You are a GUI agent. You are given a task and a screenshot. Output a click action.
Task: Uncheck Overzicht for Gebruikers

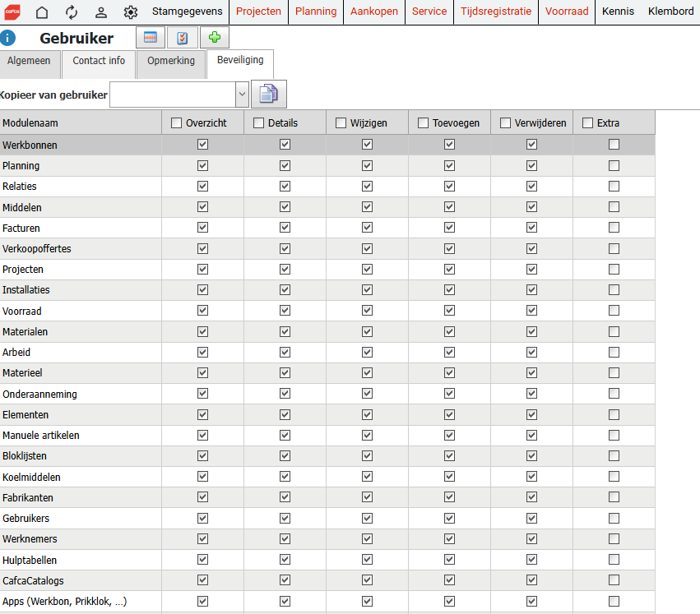coord(202,519)
